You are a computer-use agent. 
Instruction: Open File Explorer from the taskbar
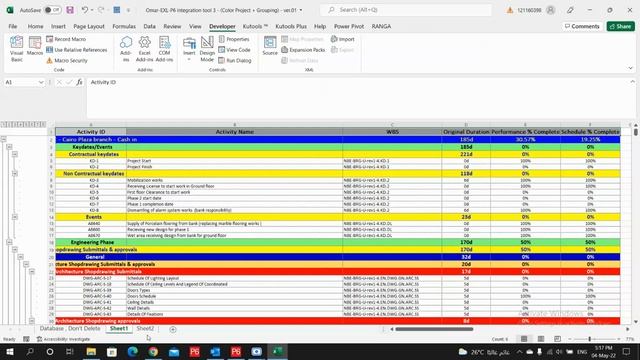coord(91,351)
